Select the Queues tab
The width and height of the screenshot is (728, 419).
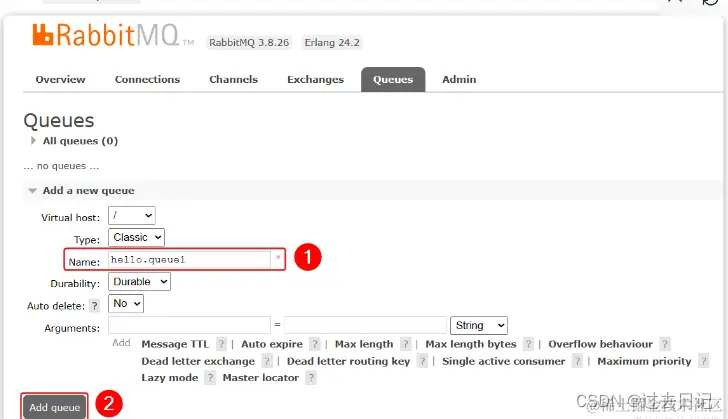[393, 79]
